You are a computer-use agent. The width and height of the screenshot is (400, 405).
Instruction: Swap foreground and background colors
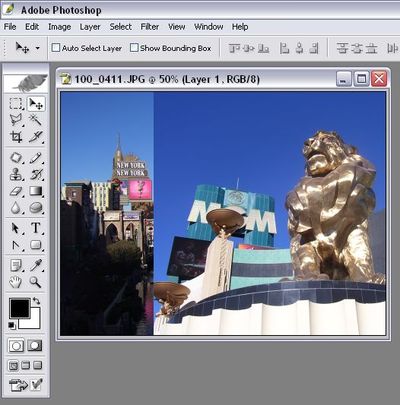(x=36, y=301)
